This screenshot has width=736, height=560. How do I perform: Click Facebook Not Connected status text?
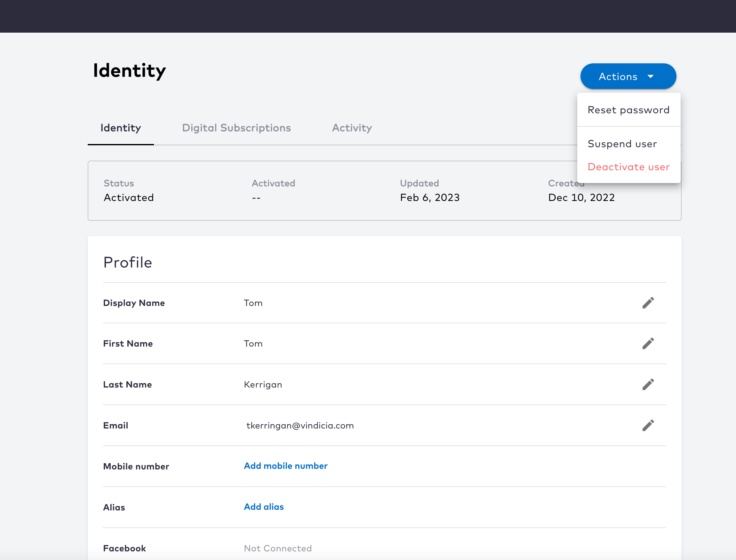(278, 548)
